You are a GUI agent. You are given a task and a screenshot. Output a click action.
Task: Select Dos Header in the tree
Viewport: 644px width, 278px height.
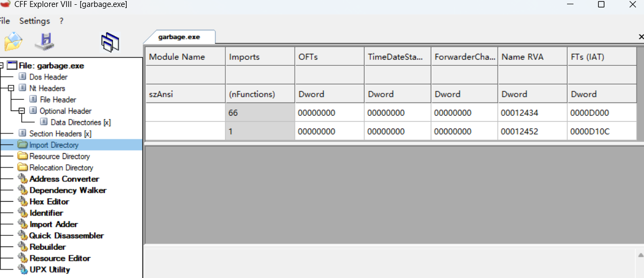coord(49,77)
